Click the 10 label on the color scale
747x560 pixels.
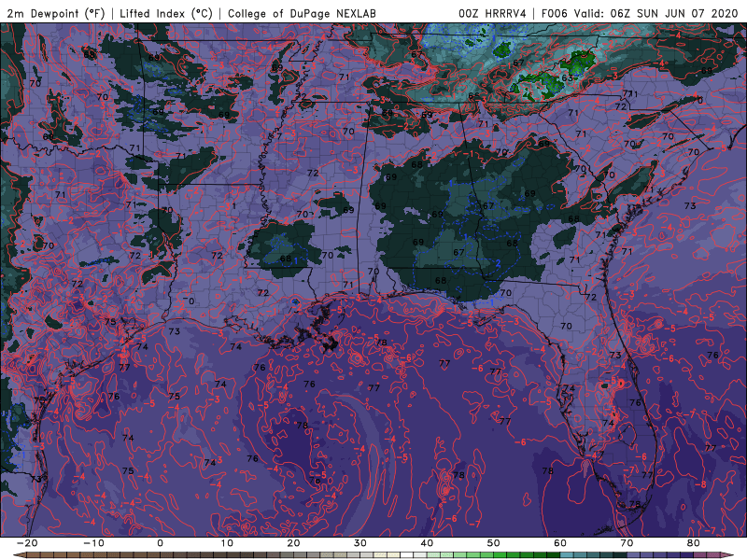click(227, 543)
